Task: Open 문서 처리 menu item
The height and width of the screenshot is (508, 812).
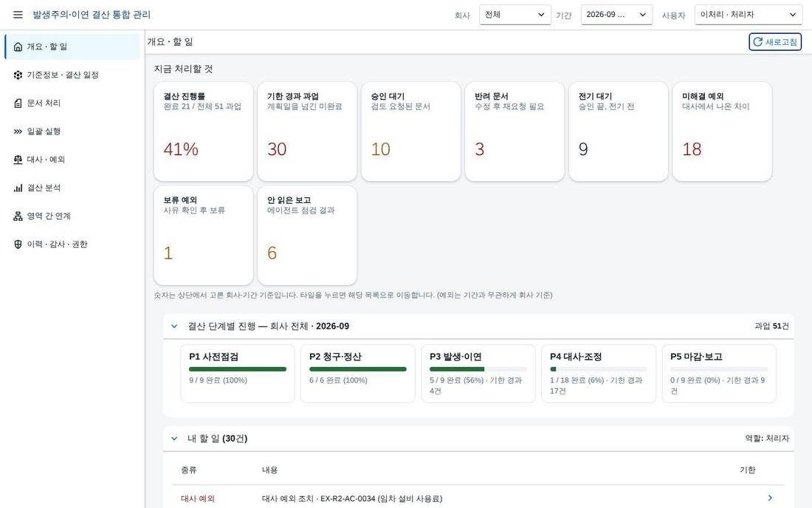Action: [x=72, y=103]
